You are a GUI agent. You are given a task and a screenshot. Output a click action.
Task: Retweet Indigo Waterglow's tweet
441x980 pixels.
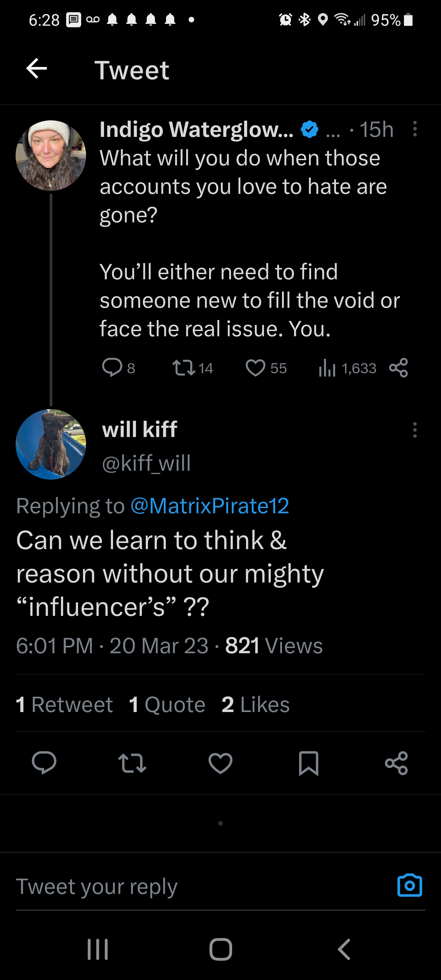184,368
